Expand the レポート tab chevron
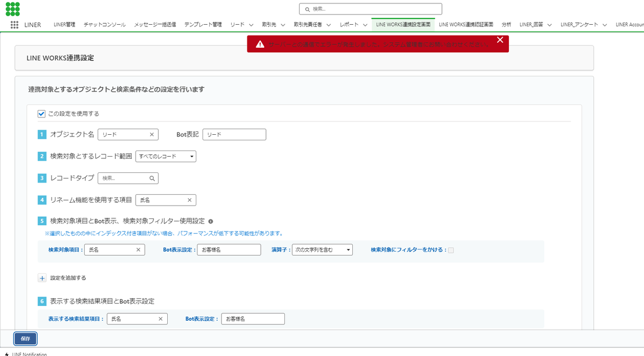This screenshot has height=356, width=644. point(365,25)
